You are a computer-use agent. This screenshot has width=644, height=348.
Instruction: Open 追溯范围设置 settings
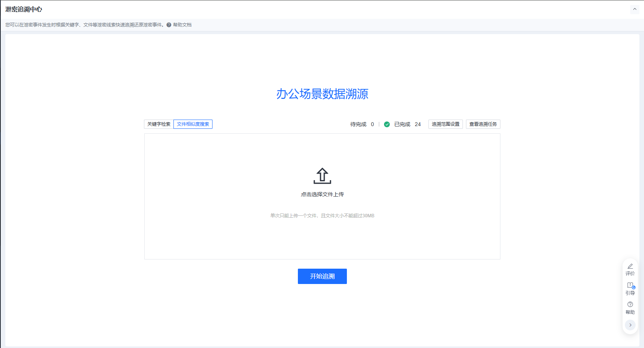(x=445, y=124)
